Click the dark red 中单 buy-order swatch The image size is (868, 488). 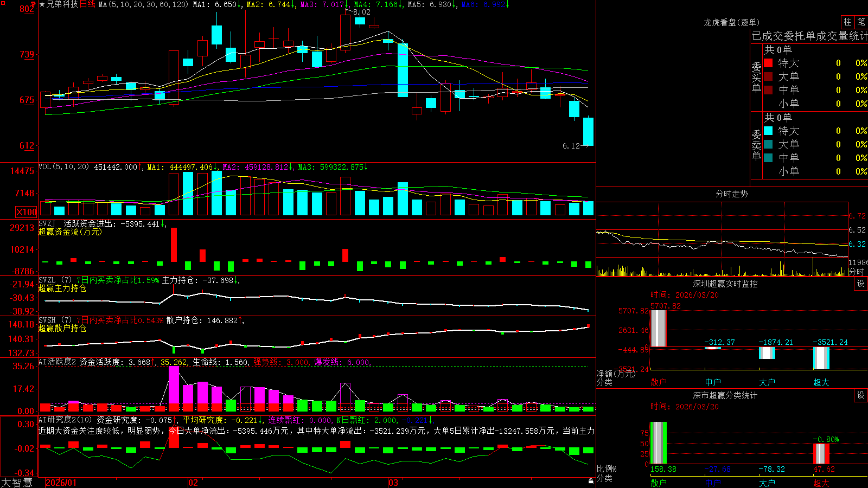(768, 90)
